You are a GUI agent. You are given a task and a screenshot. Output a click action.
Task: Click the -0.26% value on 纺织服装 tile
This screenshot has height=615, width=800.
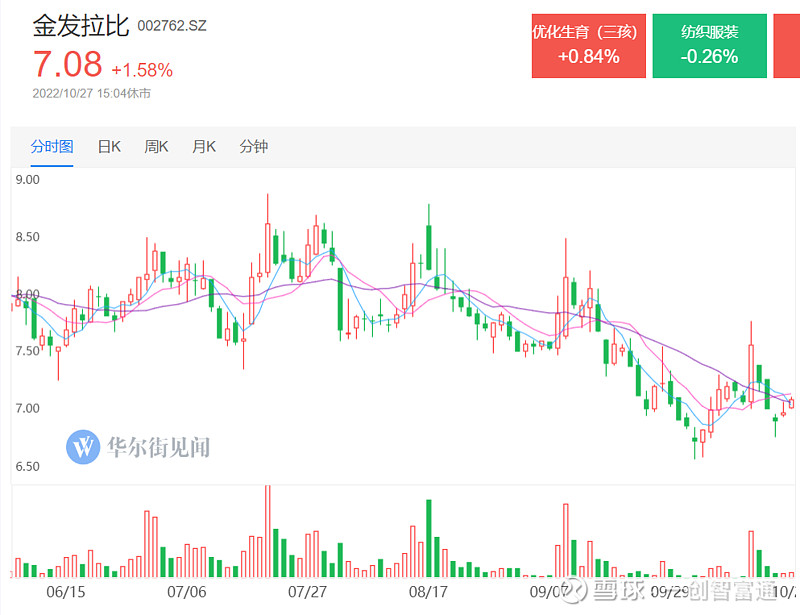pos(709,56)
